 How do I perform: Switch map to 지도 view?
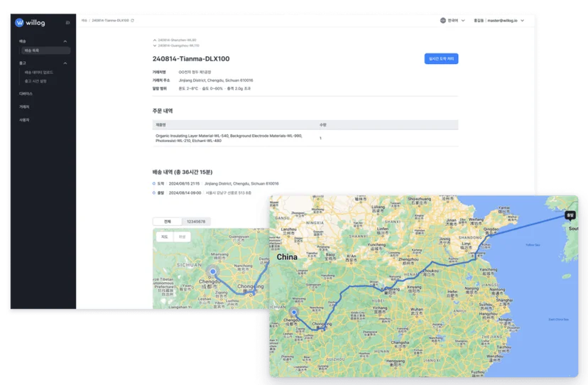[165, 237]
